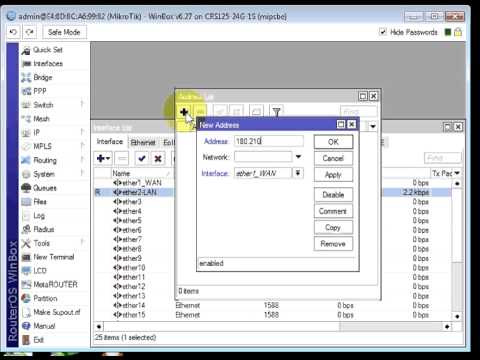480x360 pixels.
Task: Click the undo arrow in the top toolbar
Action: (13, 32)
